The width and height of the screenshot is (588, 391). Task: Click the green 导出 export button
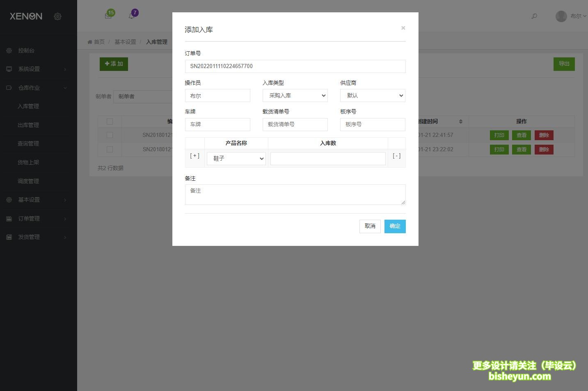(564, 64)
